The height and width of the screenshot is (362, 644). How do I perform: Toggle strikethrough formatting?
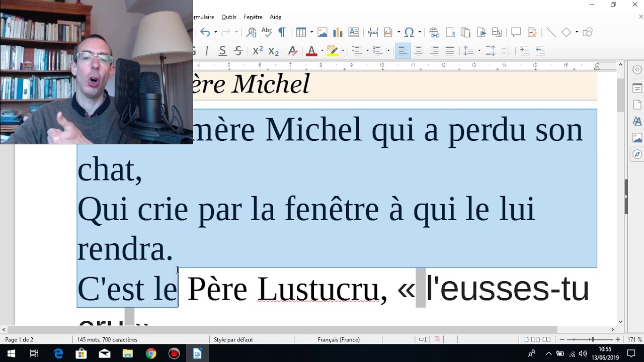pyautogui.click(x=238, y=50)
